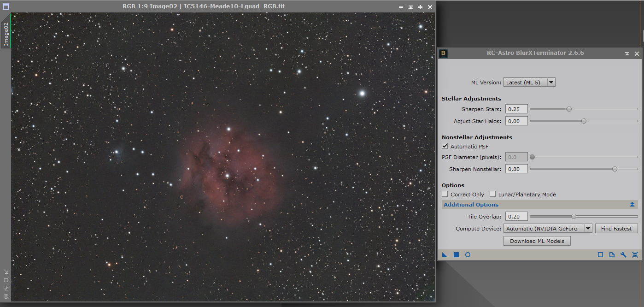Click the PSF Diameter value field
This screenshot has height=307, width=644.
[516, 157]
